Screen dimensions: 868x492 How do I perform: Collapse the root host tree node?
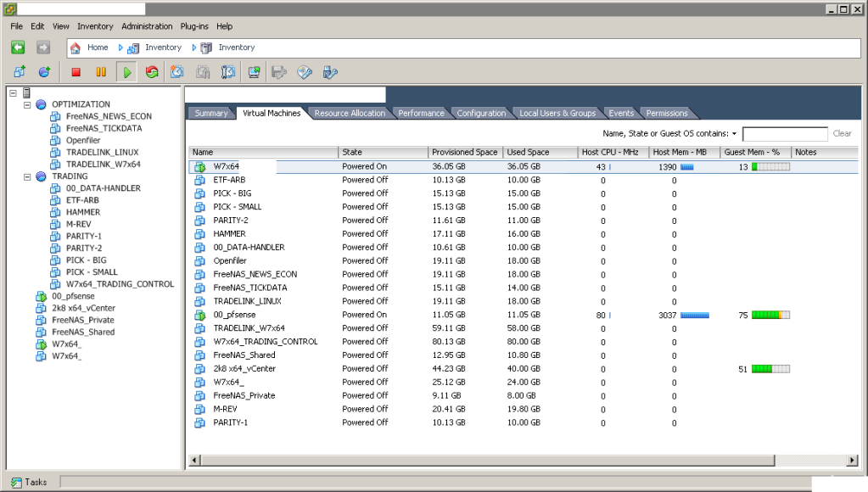point(14,93)
